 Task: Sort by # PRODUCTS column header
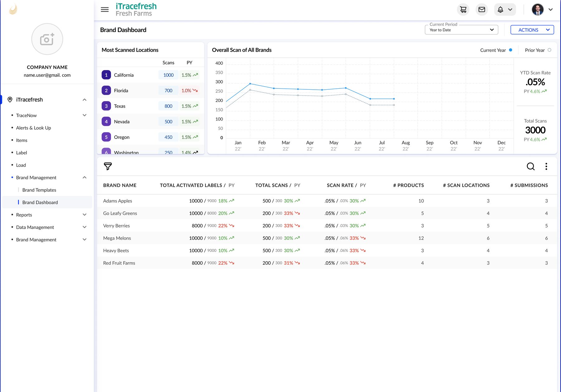click(409, 185)
